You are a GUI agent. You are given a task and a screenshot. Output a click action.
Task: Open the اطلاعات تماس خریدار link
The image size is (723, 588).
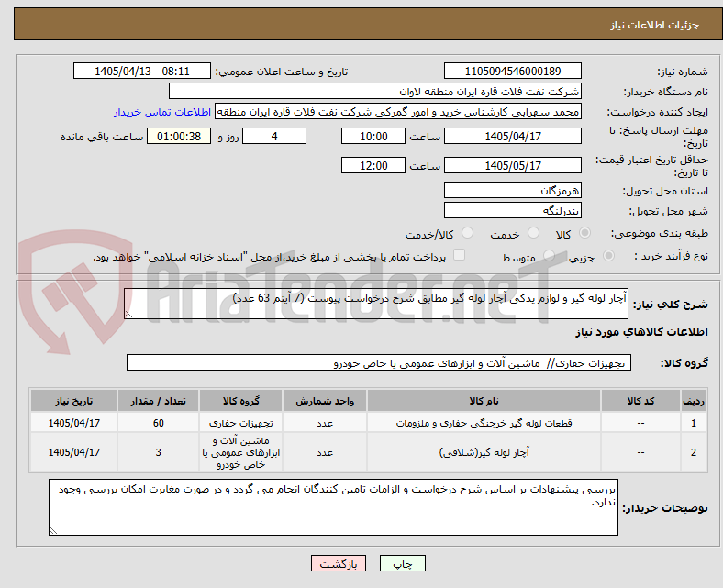[162, 112]
